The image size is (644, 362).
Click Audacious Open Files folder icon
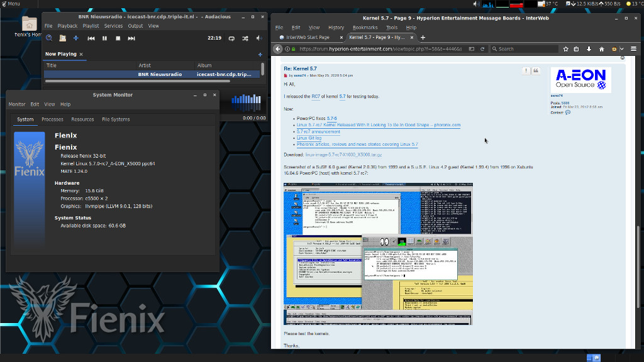pyautogui.click(x=62, y=38)
